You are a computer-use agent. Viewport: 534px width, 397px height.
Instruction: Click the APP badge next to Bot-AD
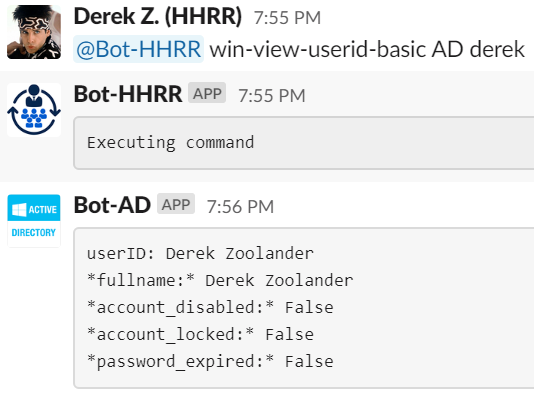(176, 204)
